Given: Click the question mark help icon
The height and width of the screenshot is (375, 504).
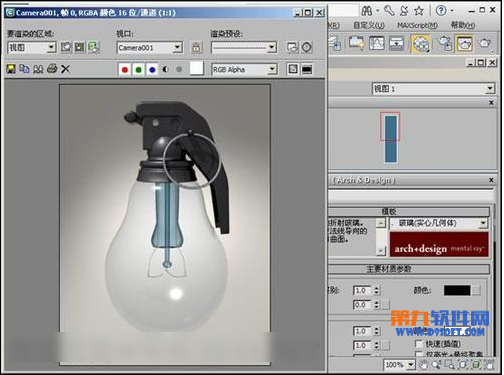Looking at the screenshot, I should click(x=441, y=11).
